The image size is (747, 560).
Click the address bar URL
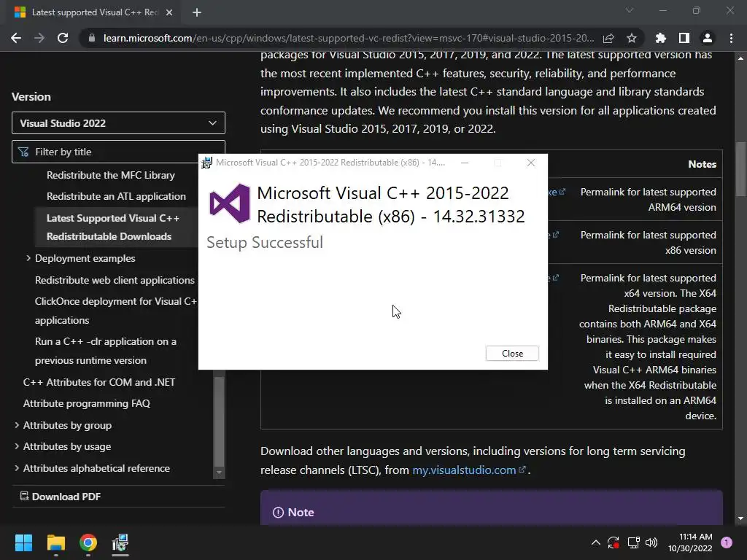pos(348,38)
